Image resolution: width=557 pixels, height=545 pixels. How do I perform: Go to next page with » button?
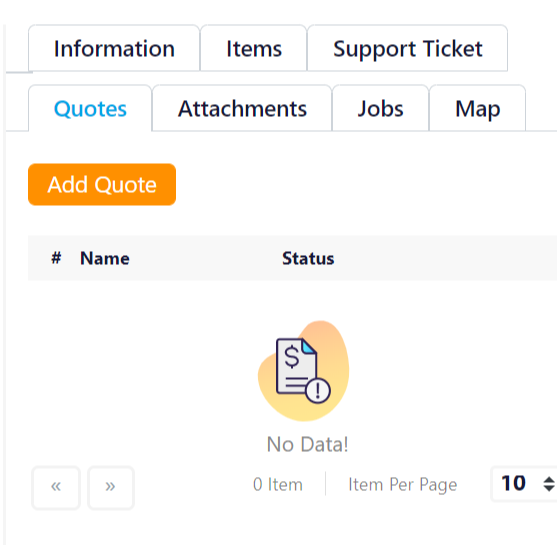pyautogui.click(x=110, y=487)
